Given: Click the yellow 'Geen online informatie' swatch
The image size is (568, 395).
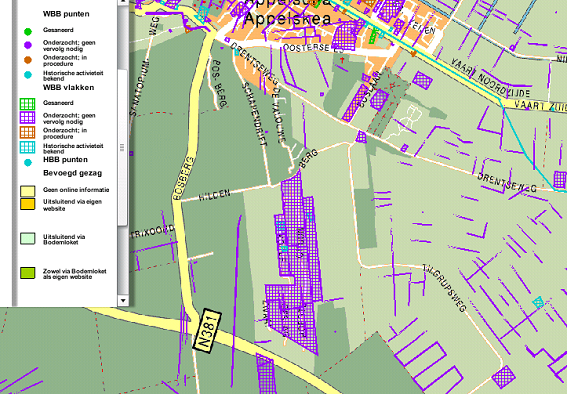Looking at the screenshot, I should point(28,191).
